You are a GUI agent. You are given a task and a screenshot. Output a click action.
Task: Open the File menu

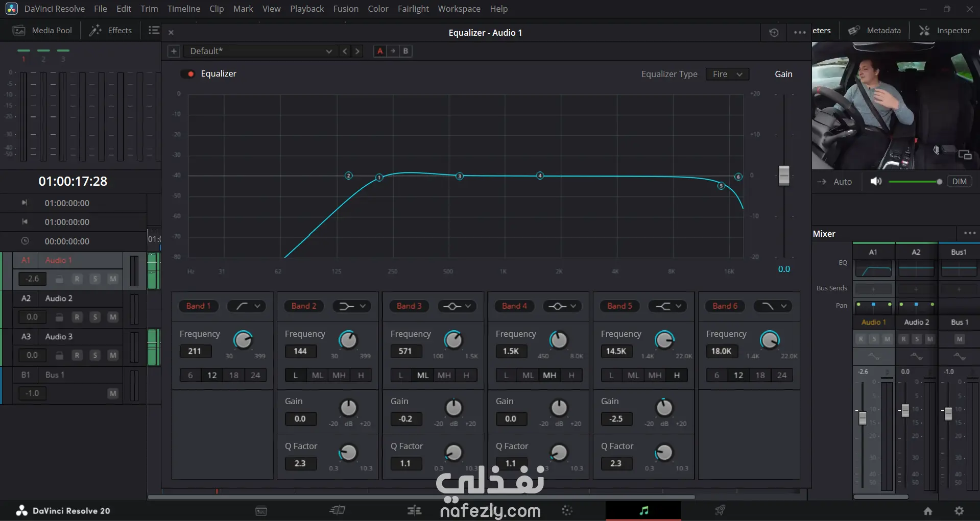(101, 9)
